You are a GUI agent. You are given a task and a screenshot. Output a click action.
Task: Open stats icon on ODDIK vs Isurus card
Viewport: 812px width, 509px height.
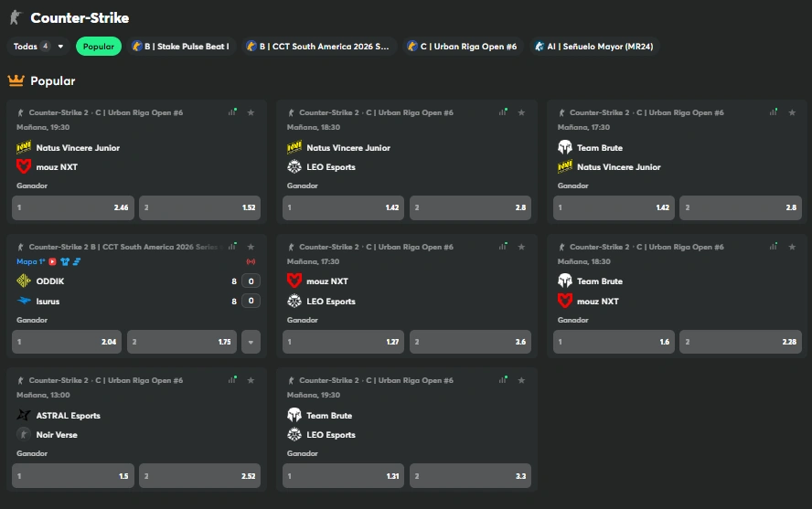click(x=232, y=246)
